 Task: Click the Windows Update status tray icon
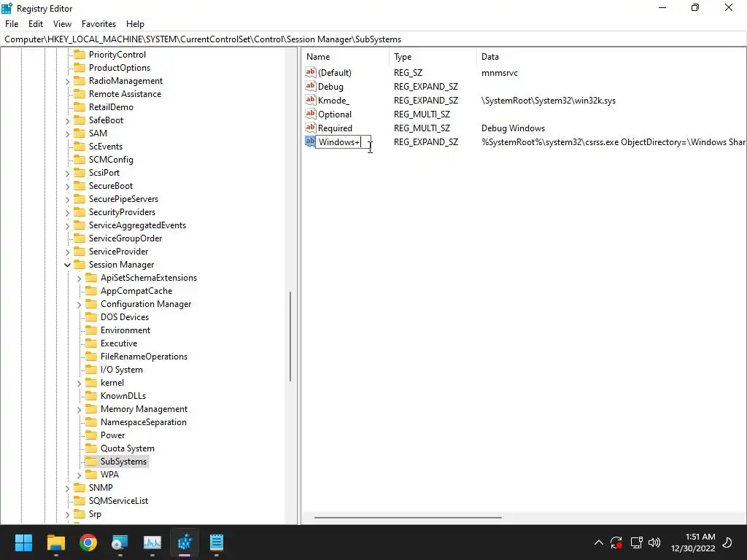tap(616, 542)
